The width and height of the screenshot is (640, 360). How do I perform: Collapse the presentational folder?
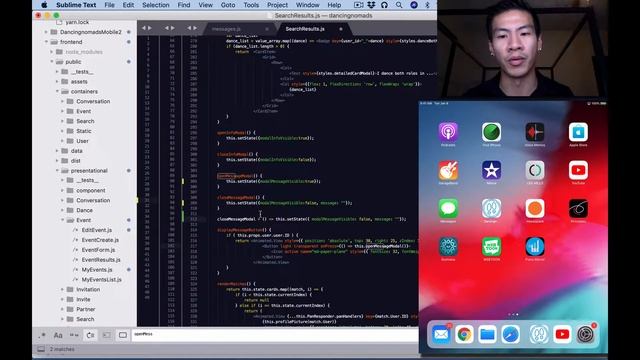57,171
